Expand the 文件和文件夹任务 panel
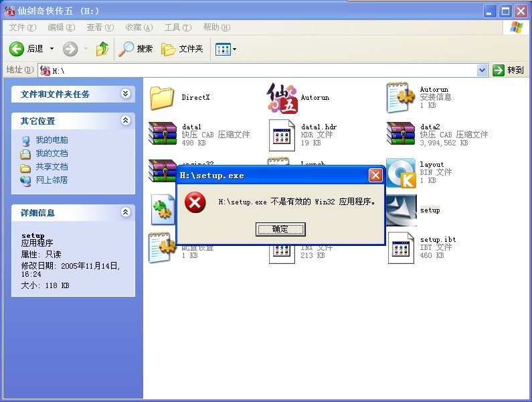 point(126,93)
